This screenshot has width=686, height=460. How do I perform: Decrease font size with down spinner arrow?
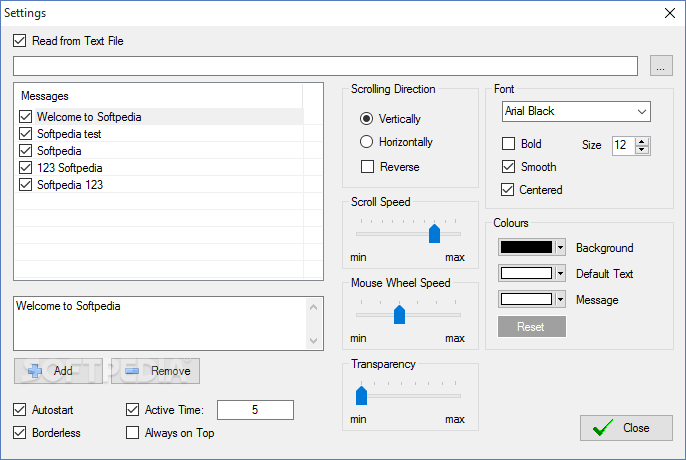click(x=642, y=150)
